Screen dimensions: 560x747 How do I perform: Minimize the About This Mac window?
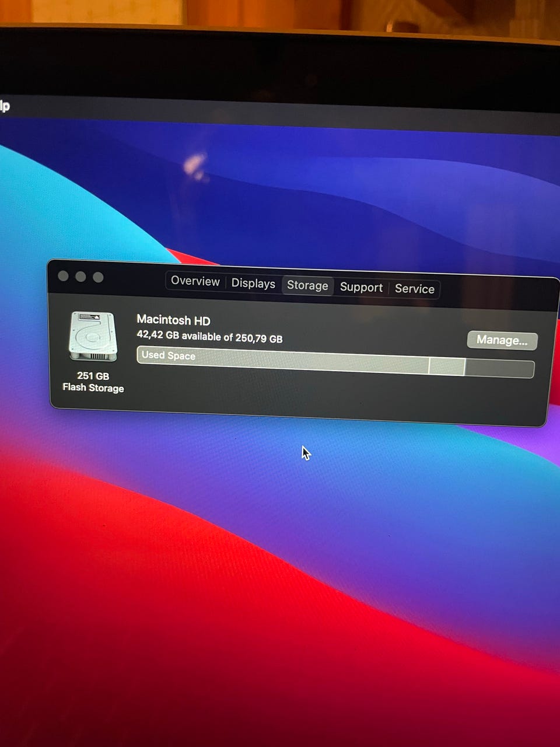81,277
